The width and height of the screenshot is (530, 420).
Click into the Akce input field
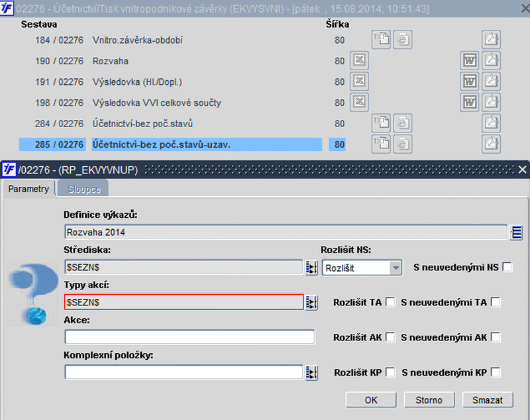coord(189,337)
